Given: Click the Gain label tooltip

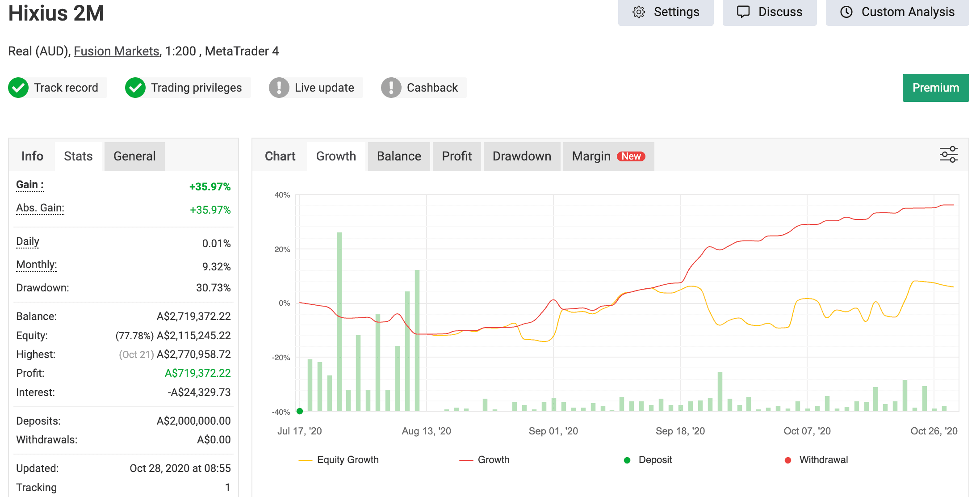Looking at the screenshot, I should click(29, 185).
